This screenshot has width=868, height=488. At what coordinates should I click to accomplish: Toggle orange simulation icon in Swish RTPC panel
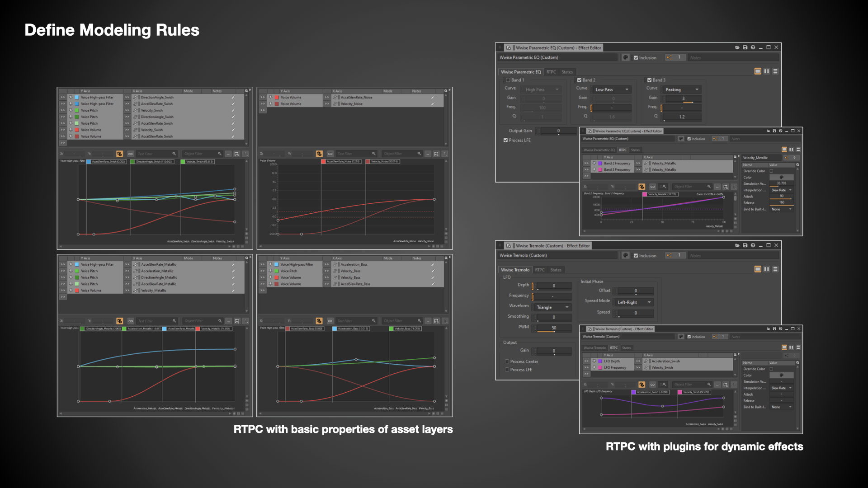coord(119,154)
